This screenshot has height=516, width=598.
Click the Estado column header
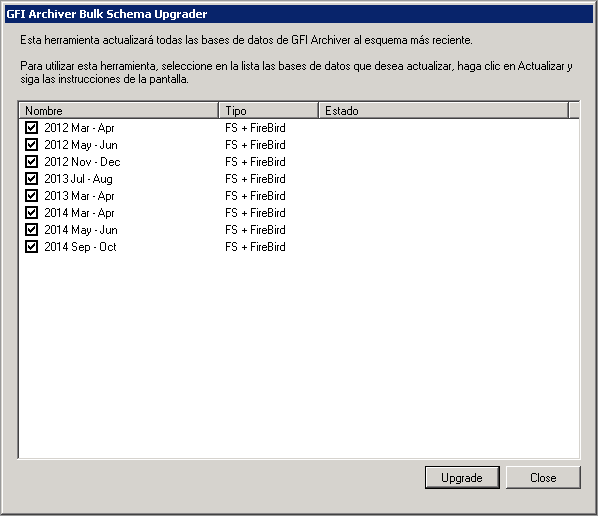(444, 111)
